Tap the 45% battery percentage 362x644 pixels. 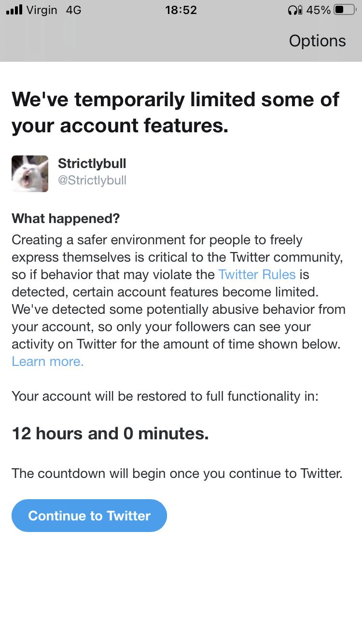319,10
